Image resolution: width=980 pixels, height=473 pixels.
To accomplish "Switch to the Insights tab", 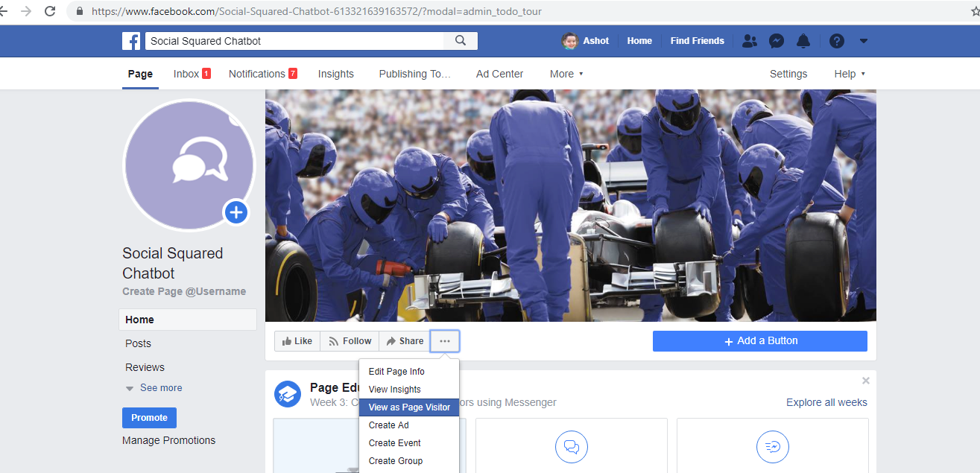I will [335, 74].
